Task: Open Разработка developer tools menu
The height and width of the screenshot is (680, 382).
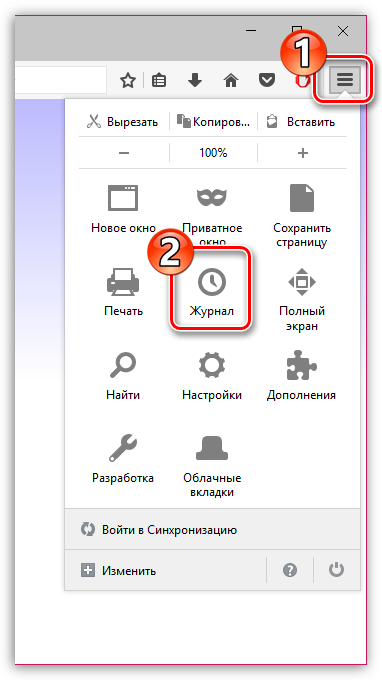Action: (123, 460)
